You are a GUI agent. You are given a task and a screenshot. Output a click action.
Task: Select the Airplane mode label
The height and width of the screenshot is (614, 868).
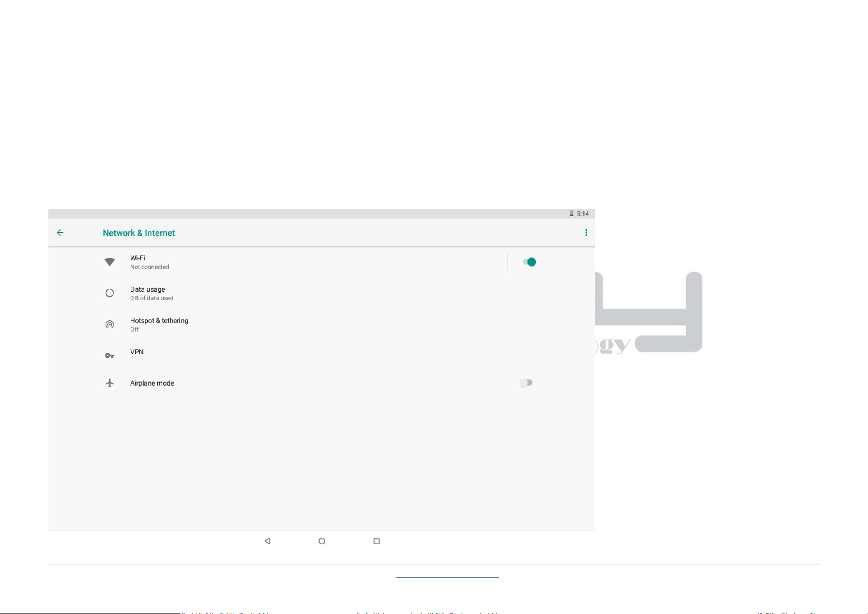[x=152, y=383]
